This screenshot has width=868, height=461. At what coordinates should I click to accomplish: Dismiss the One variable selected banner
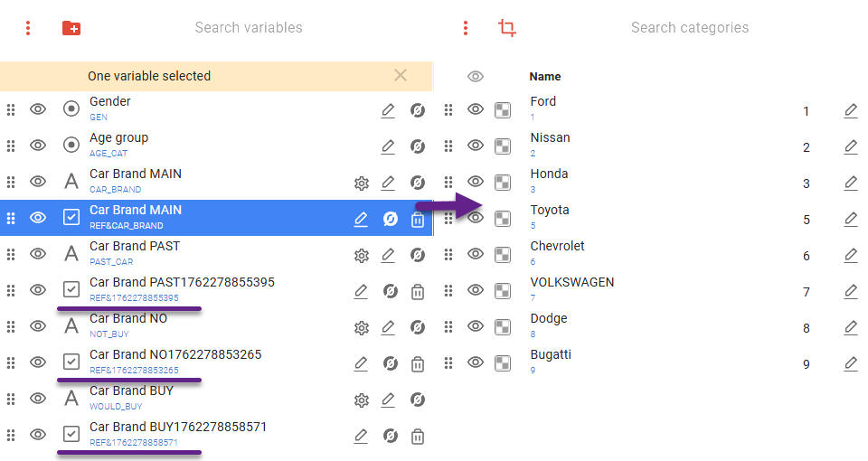click(x=401, y=76)
